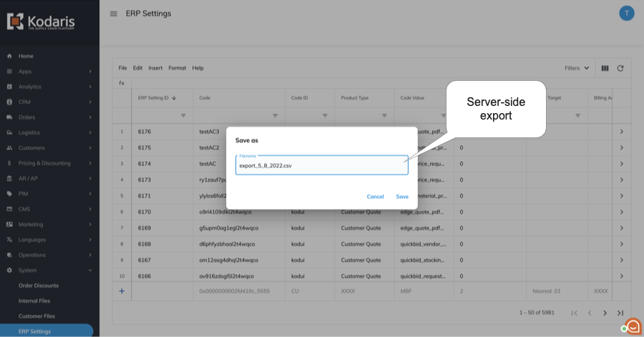Click the AR / AP bank icon
This screenshot has width=644, height=337.
pos(9,178)
